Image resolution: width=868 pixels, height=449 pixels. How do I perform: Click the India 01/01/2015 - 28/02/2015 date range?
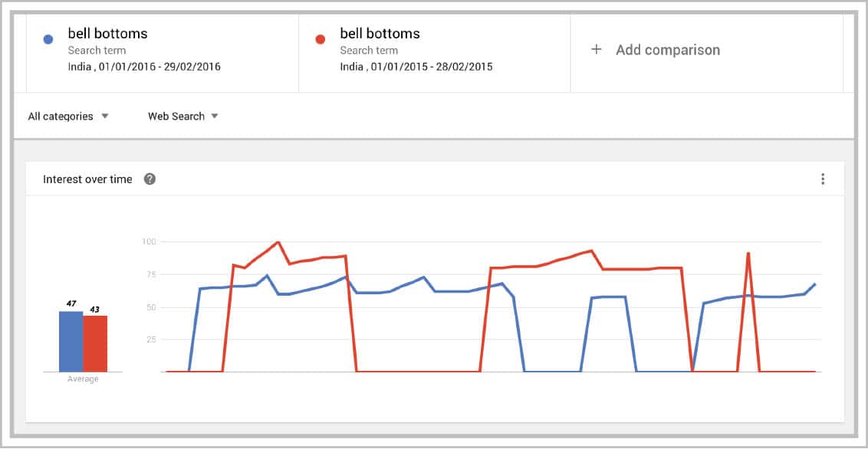416,67
